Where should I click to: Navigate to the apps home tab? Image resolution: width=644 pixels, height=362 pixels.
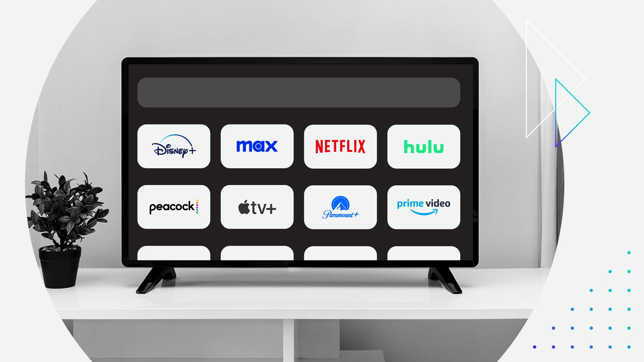tap(299, 92)
